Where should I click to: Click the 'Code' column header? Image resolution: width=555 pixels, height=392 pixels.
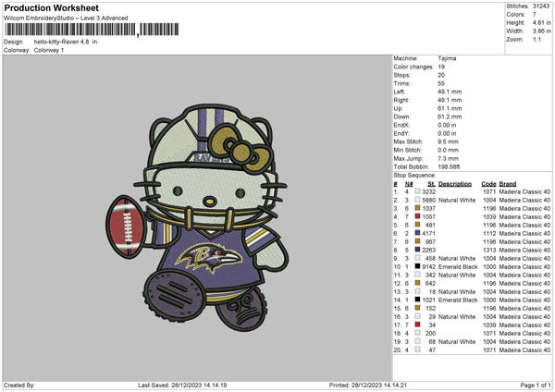(x=488, y=184)
